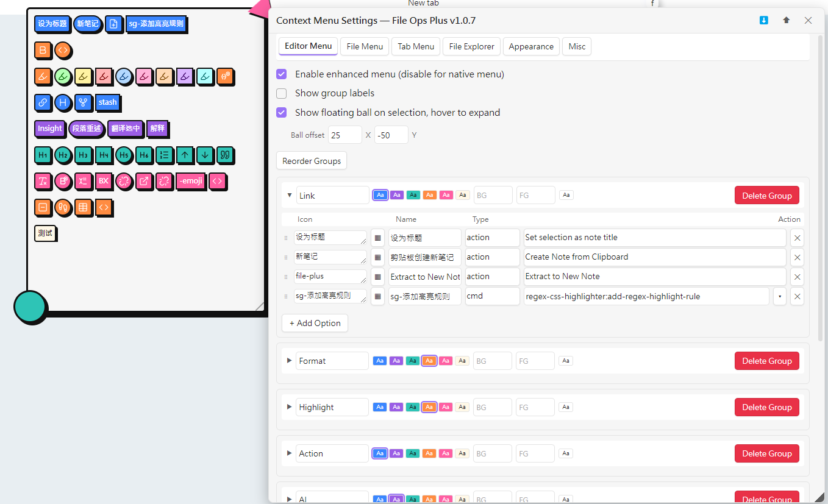This screenshot has height=504, width=828.
Task: Click the blue link chain icon
Action: [x=43, y=102]
